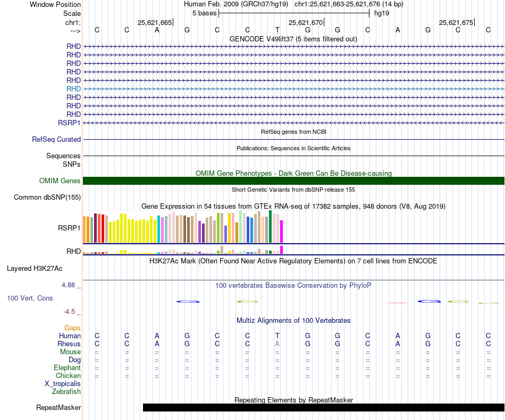Click the dark green OMIM Genes bar

coord(294,181)
